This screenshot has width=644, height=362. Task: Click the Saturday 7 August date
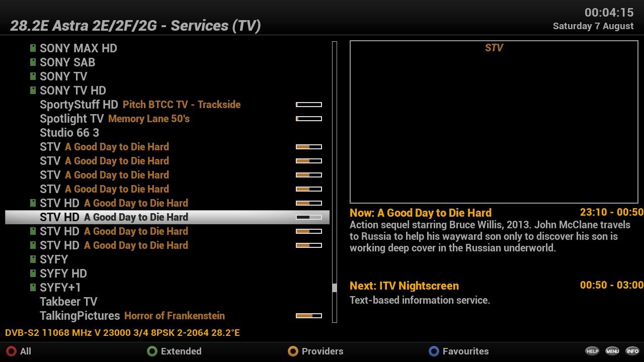point(593,26)
